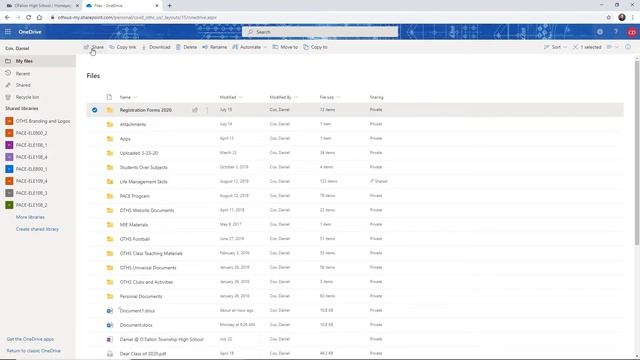Image resolution: width=640 pixels, height=360 pixels.
Task: Click the Move to command
Action: pyautogui.click(x=285, y=47)
